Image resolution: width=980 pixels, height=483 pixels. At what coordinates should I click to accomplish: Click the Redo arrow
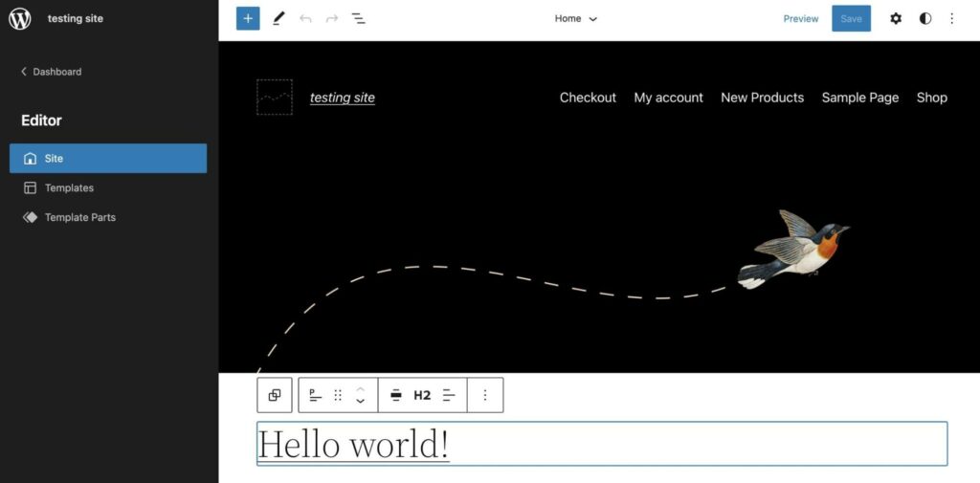pos(332,19)
